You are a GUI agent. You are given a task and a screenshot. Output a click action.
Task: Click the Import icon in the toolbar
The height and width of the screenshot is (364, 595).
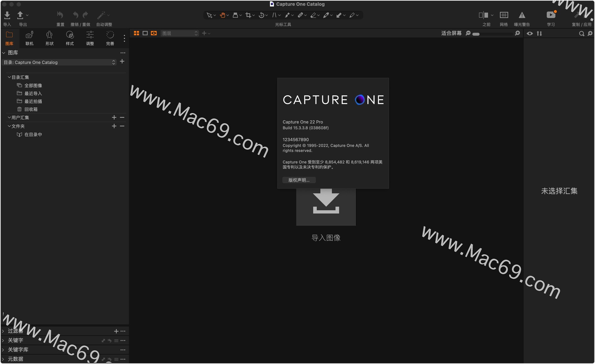coord(7,15)
